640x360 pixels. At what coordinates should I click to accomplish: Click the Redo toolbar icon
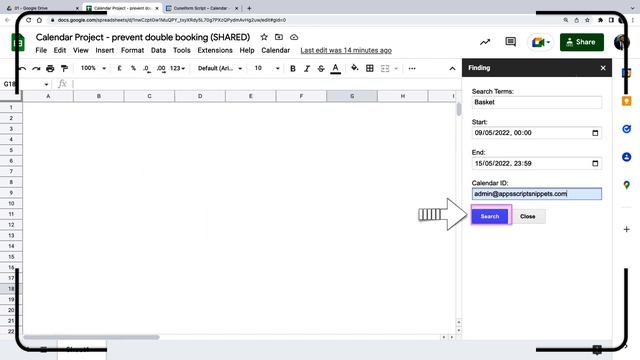[x=36, y=69]
